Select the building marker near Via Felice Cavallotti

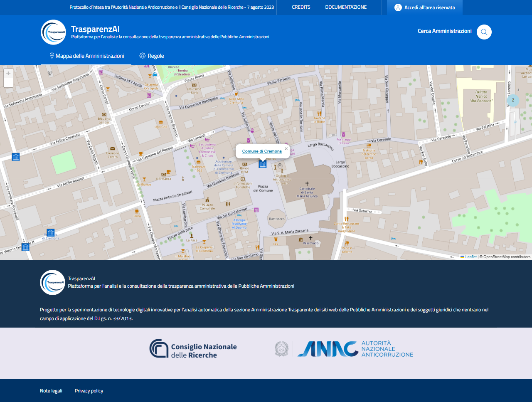point(16,157)
